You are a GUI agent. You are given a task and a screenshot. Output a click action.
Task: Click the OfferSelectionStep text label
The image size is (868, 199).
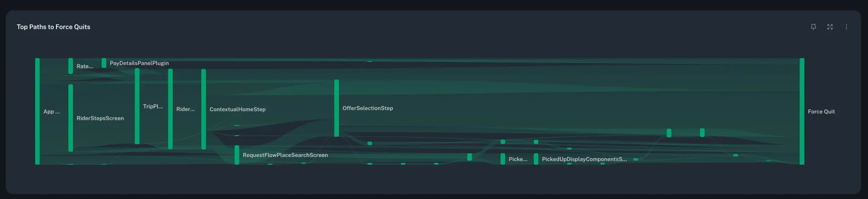368,108
